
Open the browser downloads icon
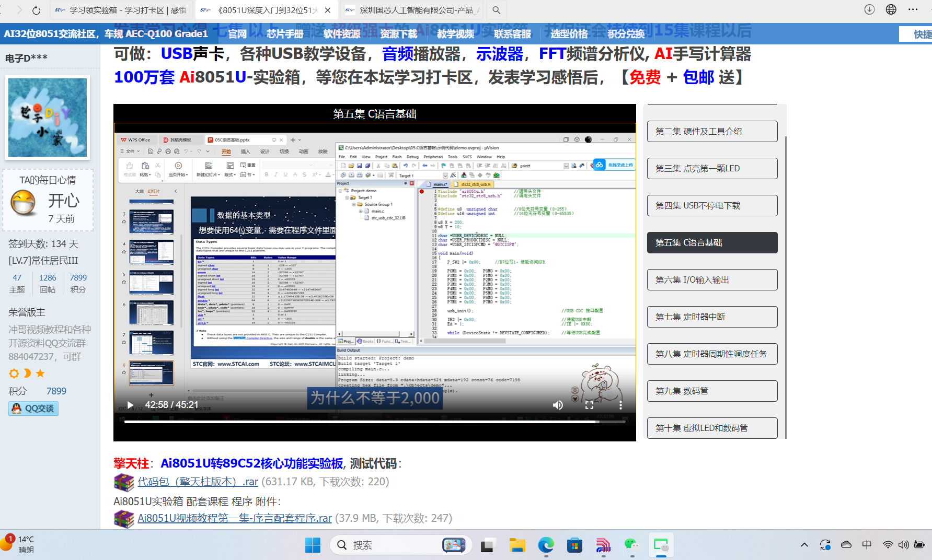(x=869, y=9)
